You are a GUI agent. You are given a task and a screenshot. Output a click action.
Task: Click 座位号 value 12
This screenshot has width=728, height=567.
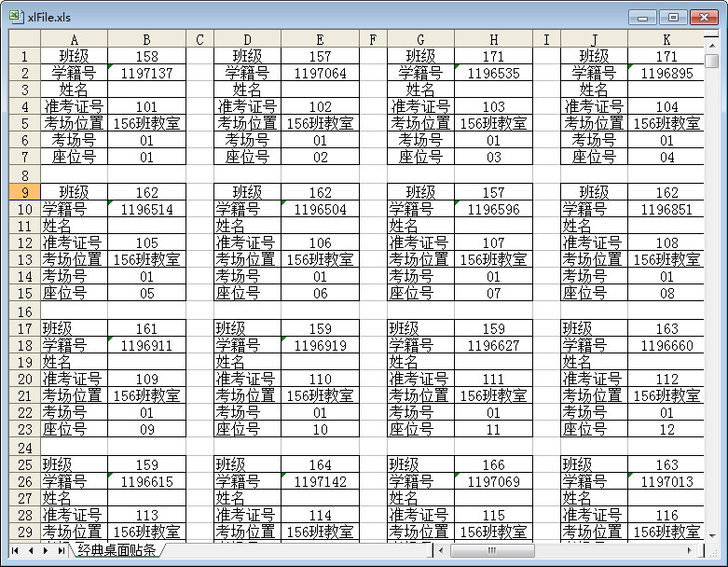tap(666, 430)
